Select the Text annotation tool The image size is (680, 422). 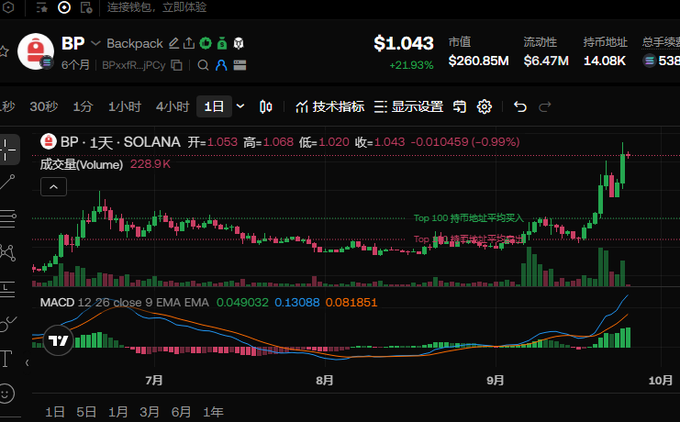(6, 359)
